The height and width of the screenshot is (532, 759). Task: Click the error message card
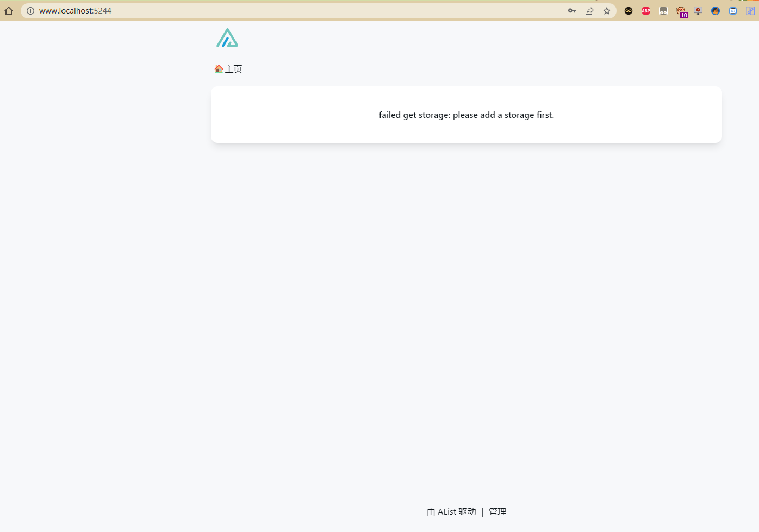(466, 115)
